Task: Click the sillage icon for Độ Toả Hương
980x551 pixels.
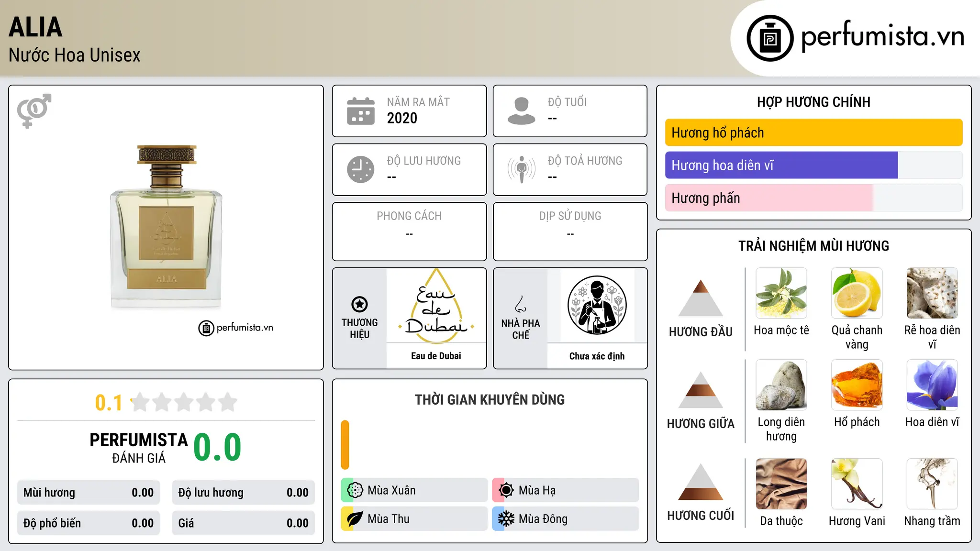Action: click(x=522, y=169)
